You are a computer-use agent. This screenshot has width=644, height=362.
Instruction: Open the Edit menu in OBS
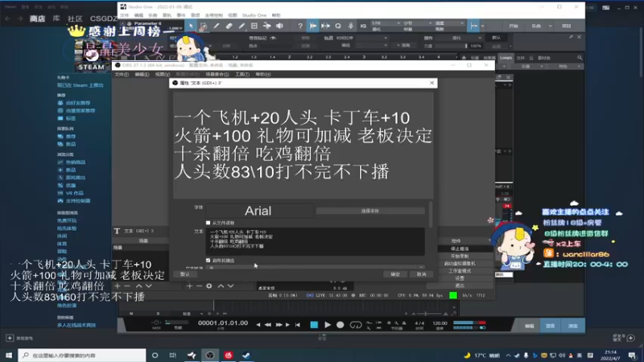click(x=142, y=74)
